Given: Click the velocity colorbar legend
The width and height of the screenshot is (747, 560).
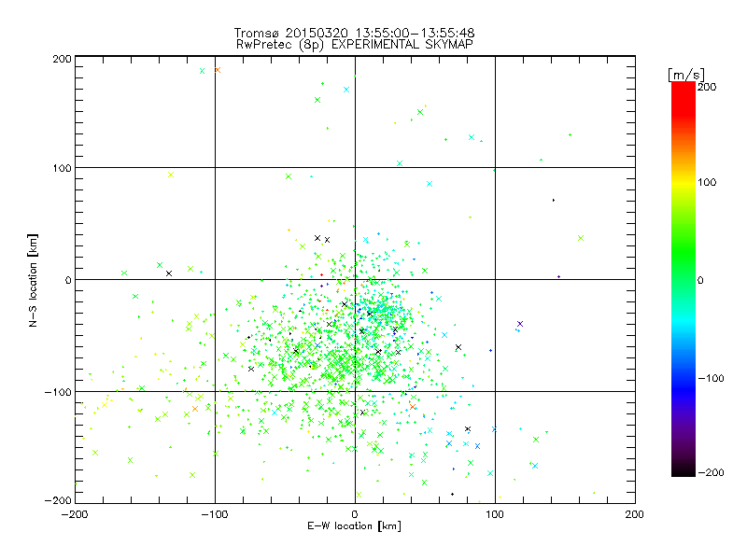Looking at the screenshot, I should click(684, 279).
